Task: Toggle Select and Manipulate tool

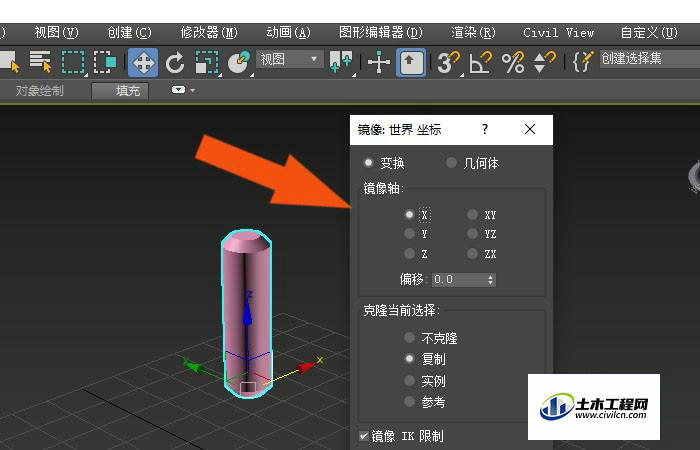Action: [x=379, y=62]
